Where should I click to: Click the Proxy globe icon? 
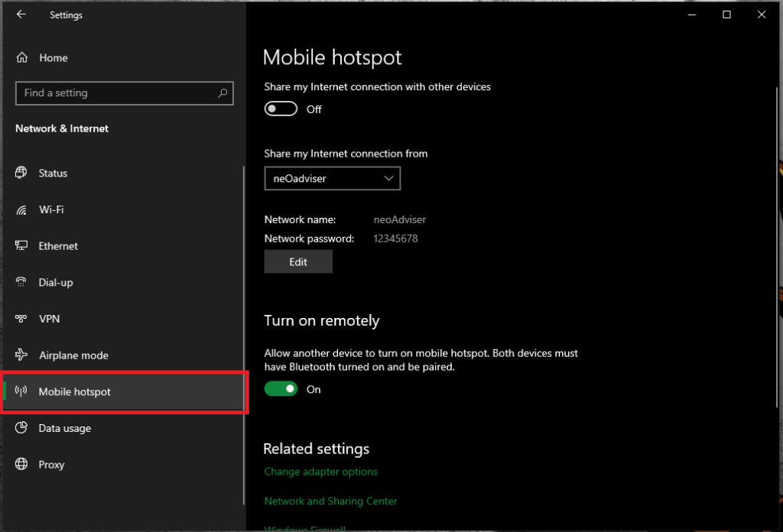tap(21, 465)
